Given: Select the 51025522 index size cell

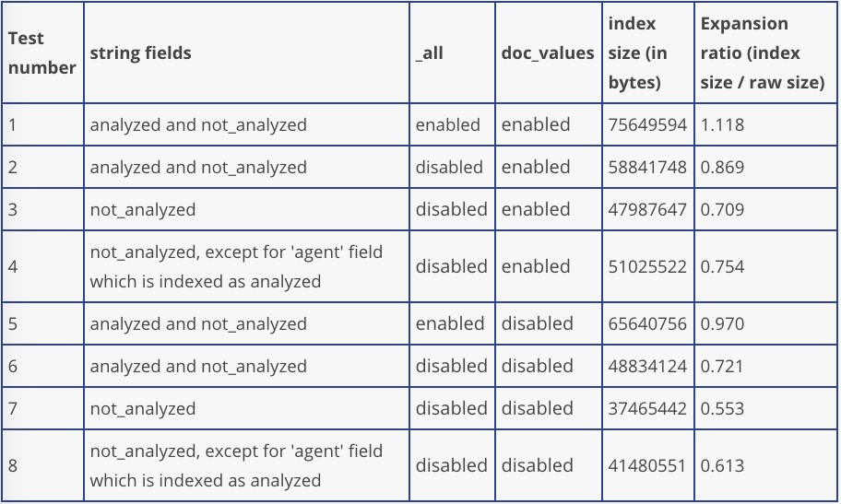Looking at the screenshot, I should tap(647, 267).
